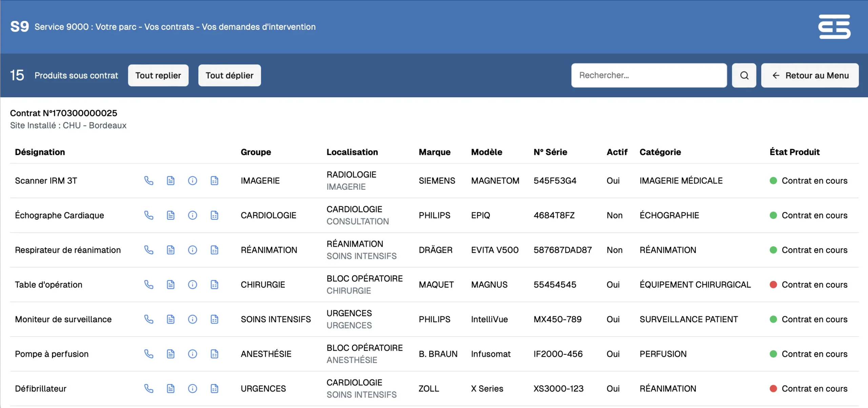
Task: Click brand cell B. BRAUN
Action: click(x=438, y=354)
